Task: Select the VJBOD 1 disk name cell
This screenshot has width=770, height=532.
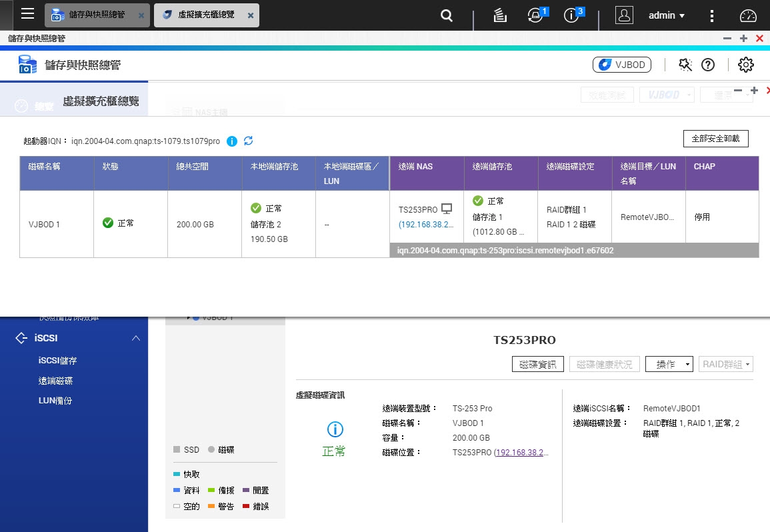Action: point(57,224)
